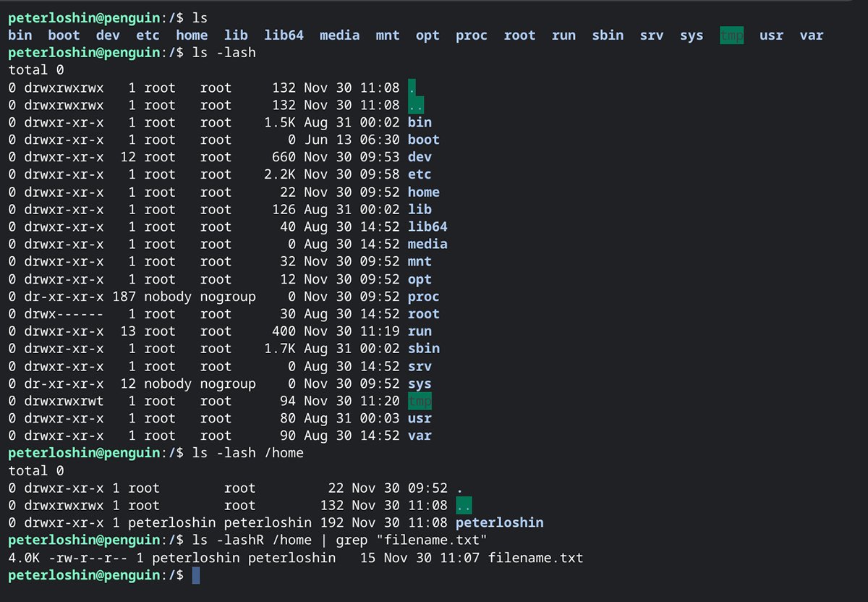Click the 'ls -lash /home' command text
Image resolution: width=868 pixels, height=602 pixels.
coord(248,453)
